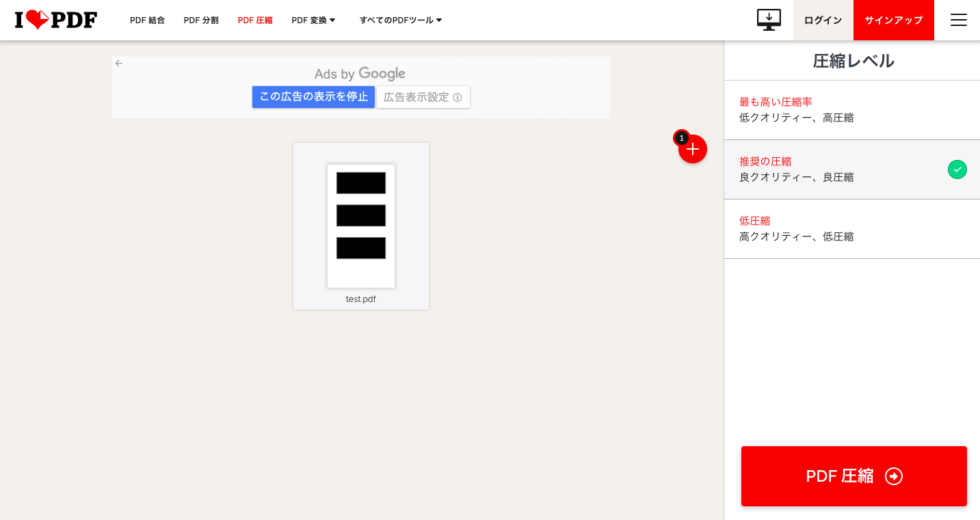This screenshot has width=980, height=520.
Task: Open 広告表示設定 button
Action: coord(423,97)
